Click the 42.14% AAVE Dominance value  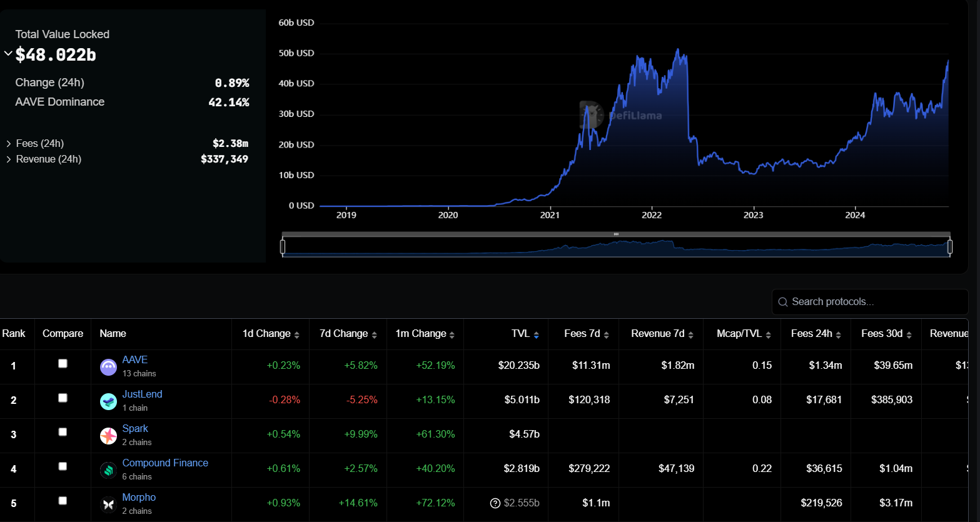229,102
